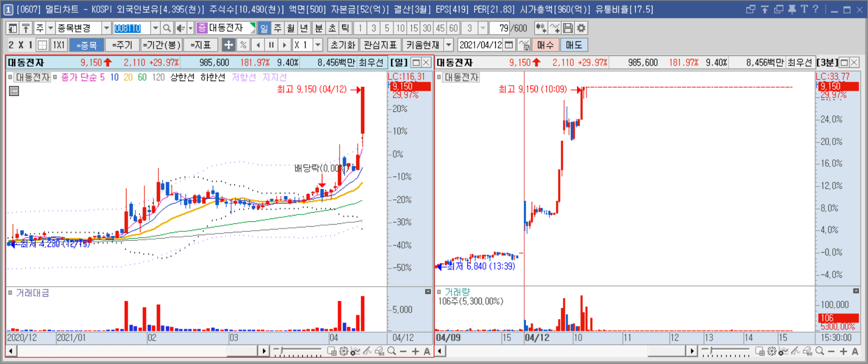The image size is (868, 364).
Task: Select the monthly (월) period toggle
Action: (290, 28)
